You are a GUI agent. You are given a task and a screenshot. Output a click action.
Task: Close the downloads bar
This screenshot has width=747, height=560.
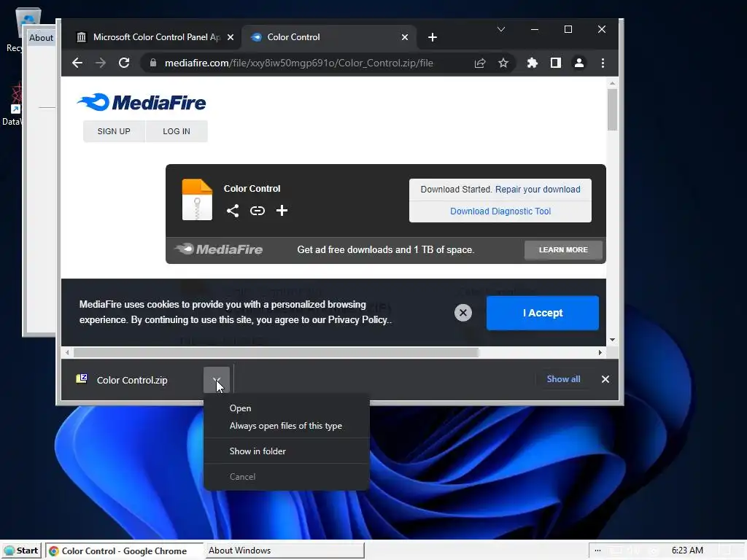pos(605,379)
